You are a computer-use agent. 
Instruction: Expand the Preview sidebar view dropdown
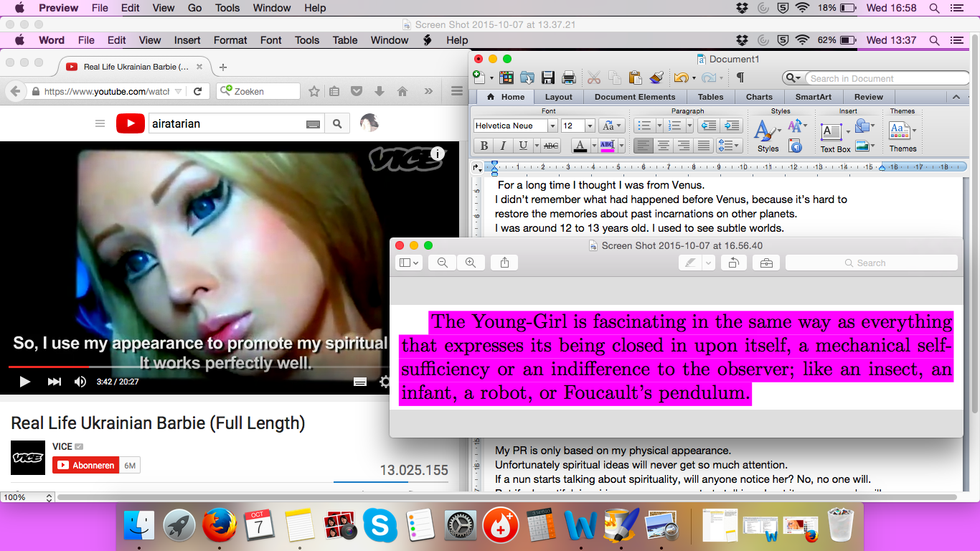pyautogui.click(x=409, y=263)
